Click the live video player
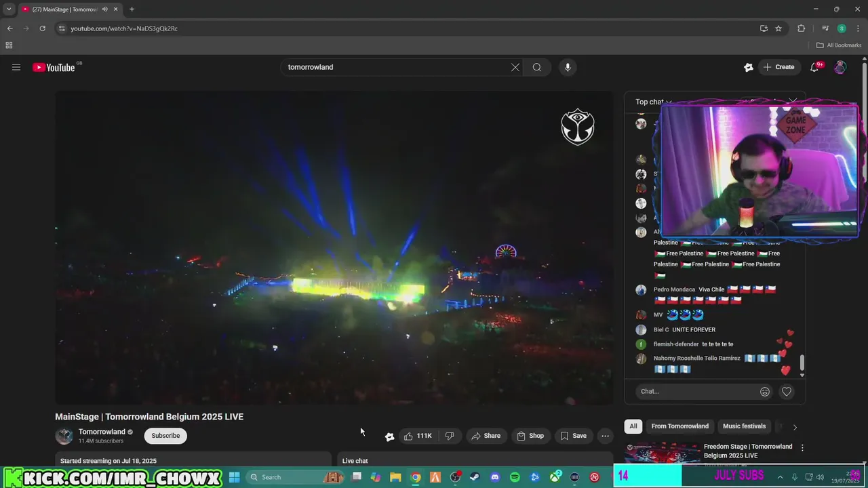 pos(334,248)
